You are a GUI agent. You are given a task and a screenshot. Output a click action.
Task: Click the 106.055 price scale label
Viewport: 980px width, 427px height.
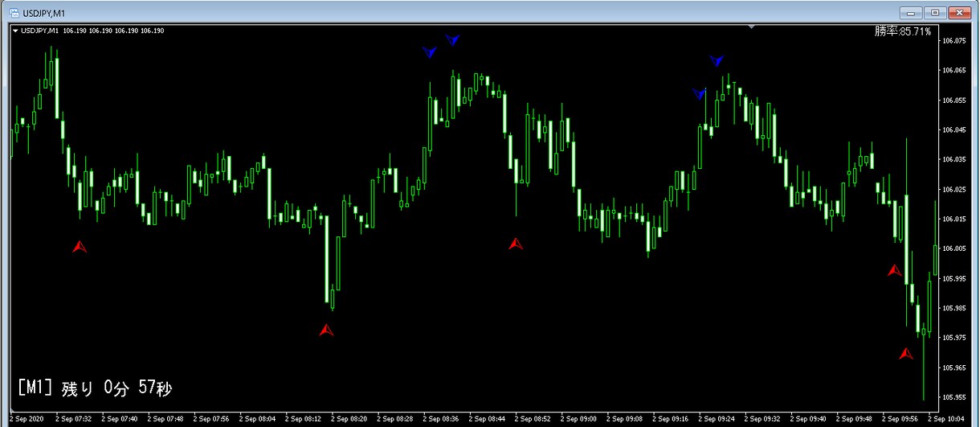955,101
